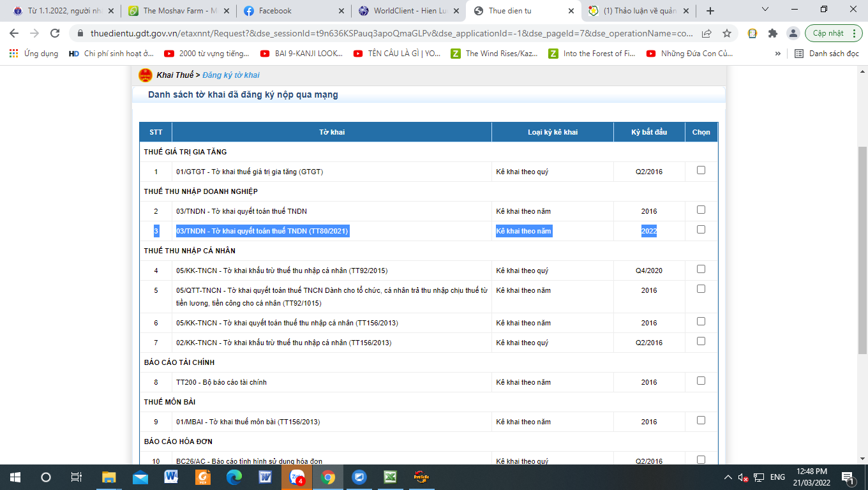Open the tab search dropdown arrow
The width and height of the screenshot is (868, 490).
pos(766,10)
